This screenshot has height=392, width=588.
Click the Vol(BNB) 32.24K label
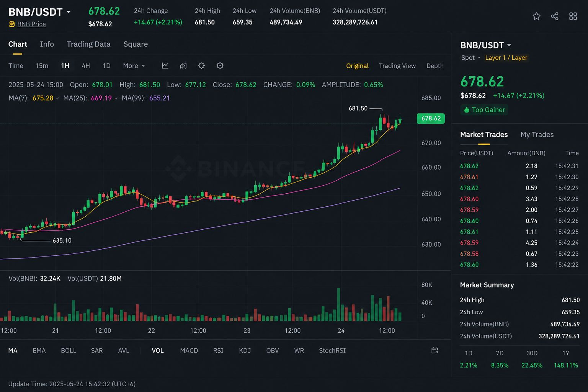click(34, 278)
